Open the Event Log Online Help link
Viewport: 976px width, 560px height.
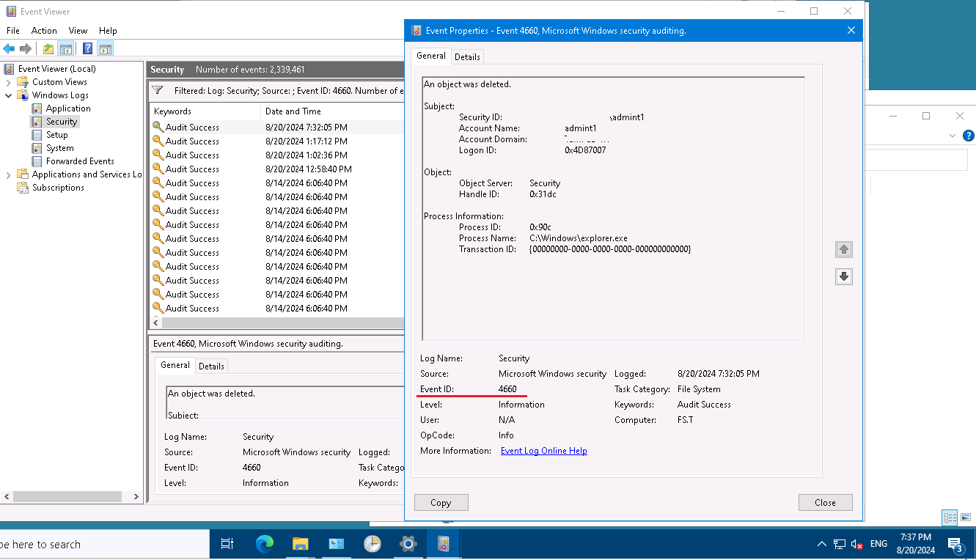click(543, 451)
